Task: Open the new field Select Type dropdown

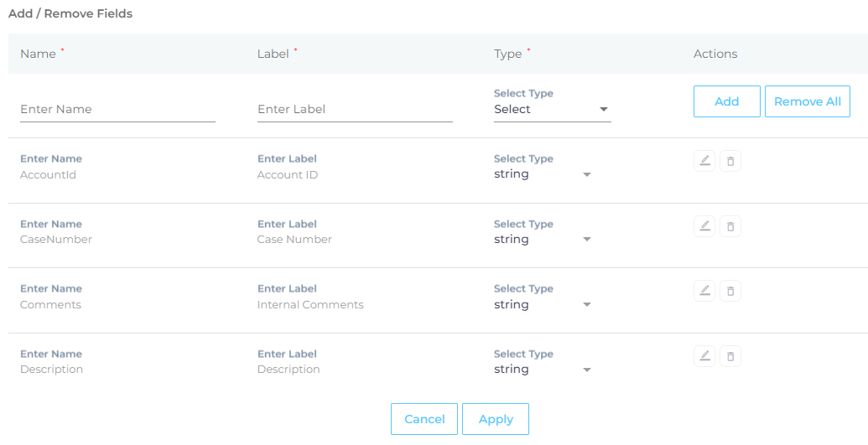Action: click(552, 110)
